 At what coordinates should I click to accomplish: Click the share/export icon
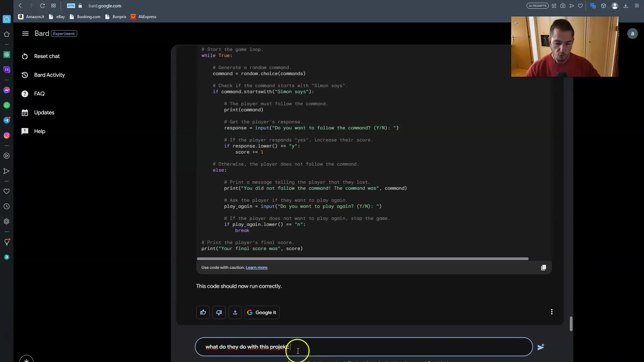coord(235,312)
